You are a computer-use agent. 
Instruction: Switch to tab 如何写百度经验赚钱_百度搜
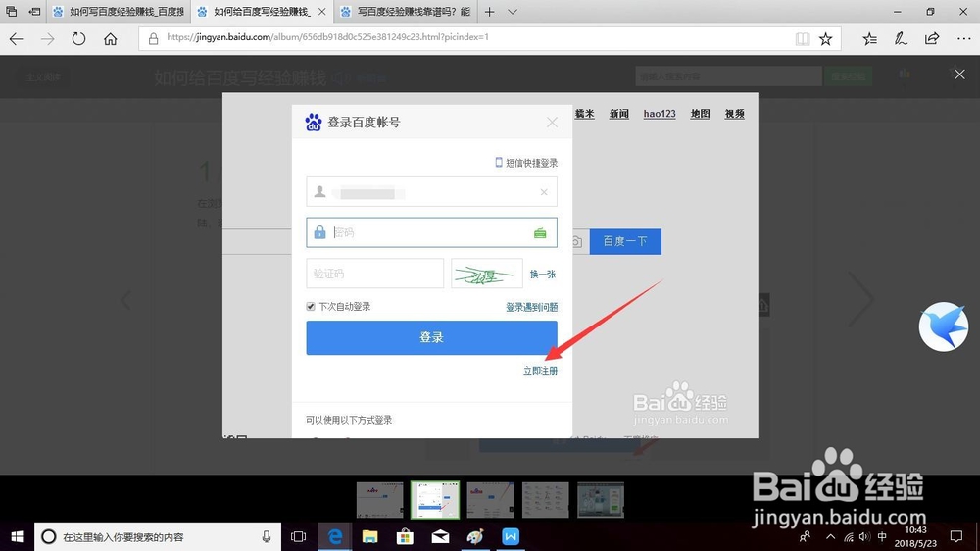[119, 11]
